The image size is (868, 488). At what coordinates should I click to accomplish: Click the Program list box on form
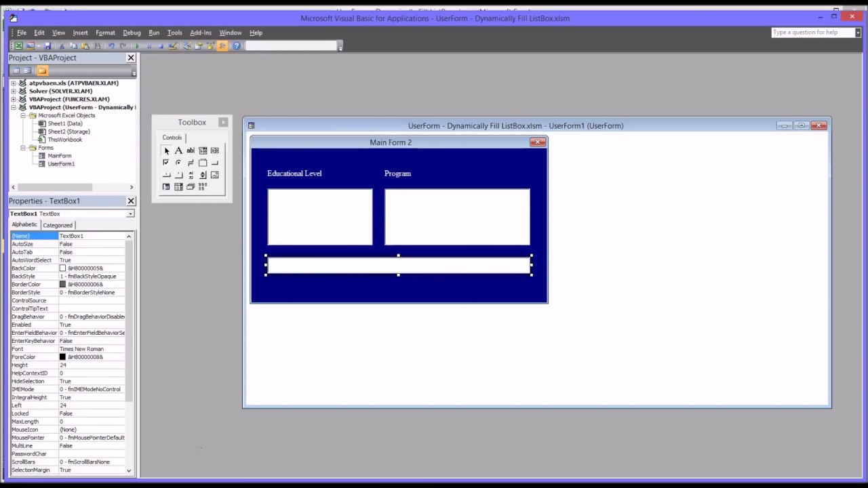click(x=457, y=217)
